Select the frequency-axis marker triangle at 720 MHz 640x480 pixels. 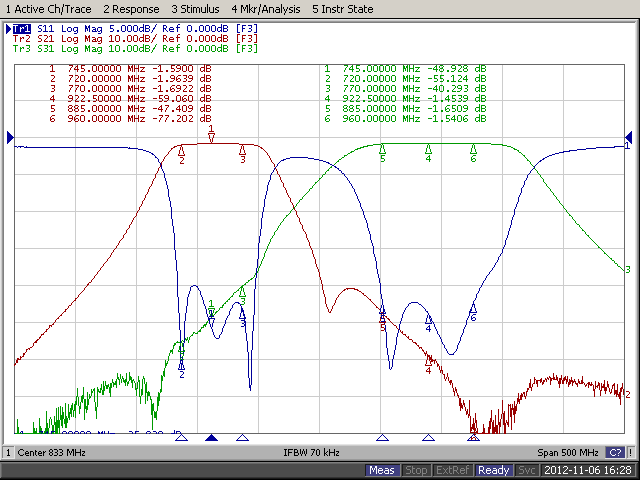pyautogui.click(x=182, y=438)
